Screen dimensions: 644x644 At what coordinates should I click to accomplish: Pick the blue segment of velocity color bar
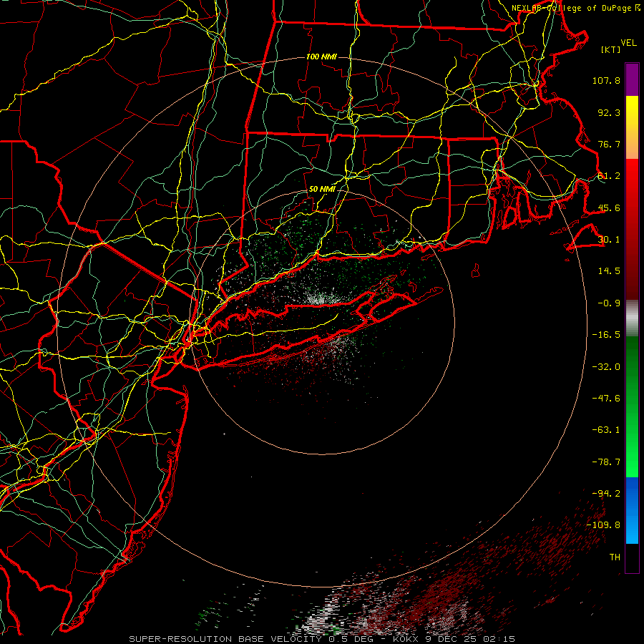pos(632,510)
